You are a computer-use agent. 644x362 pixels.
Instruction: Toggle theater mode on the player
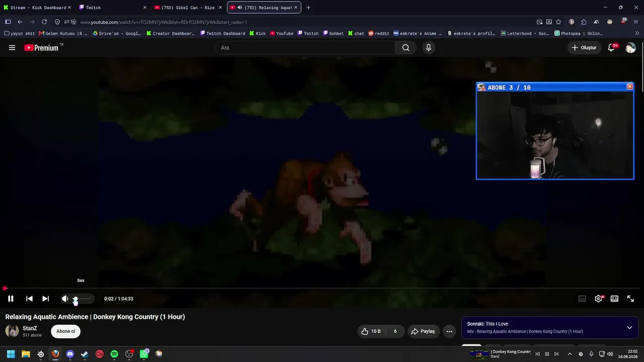point(614,299)
